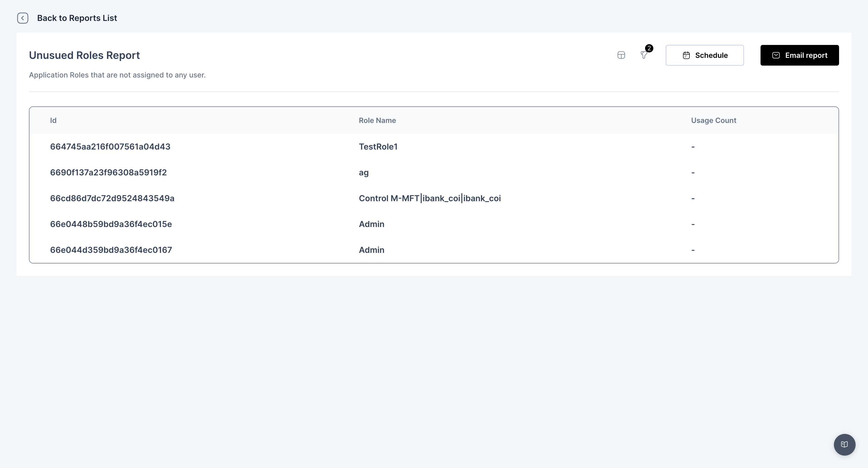
Task: Click the Usage Count column header
Action: pos(713,121)
